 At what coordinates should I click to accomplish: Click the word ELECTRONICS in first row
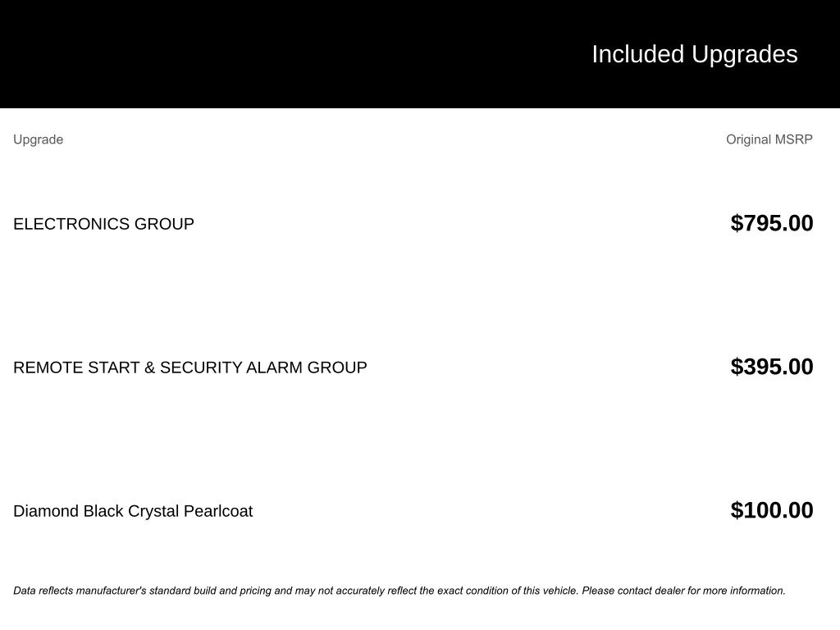click(x=71, y=224)
